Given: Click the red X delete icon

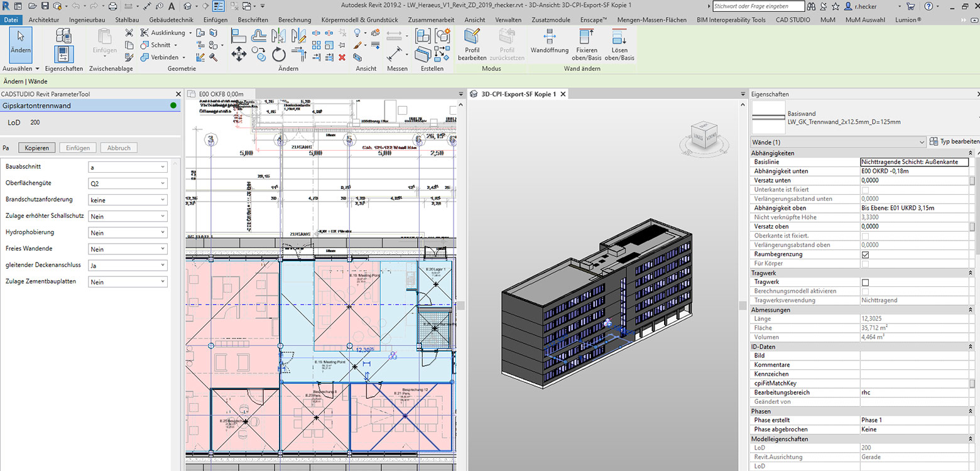Looking at the screenshot, I should (342, 57).
